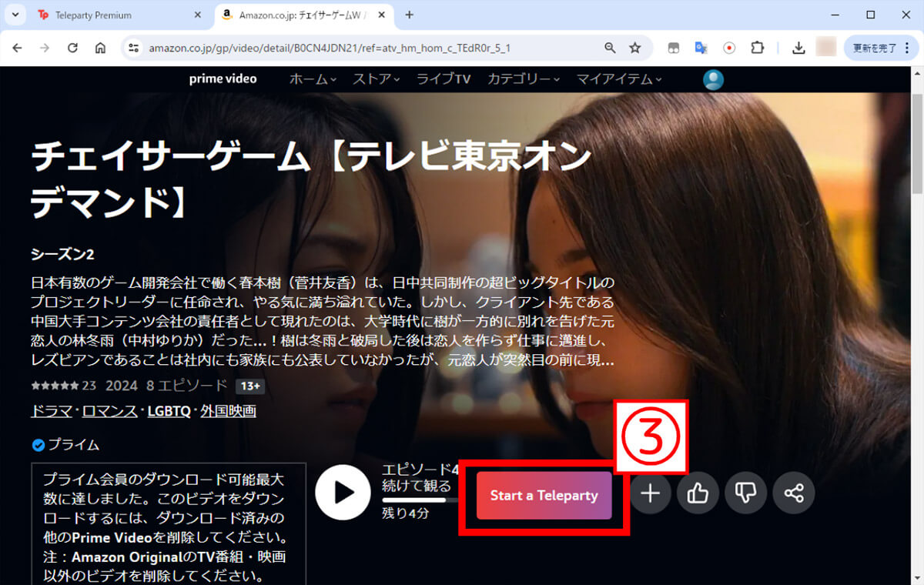Click the browser back arrow

click(x=17, y=48)
